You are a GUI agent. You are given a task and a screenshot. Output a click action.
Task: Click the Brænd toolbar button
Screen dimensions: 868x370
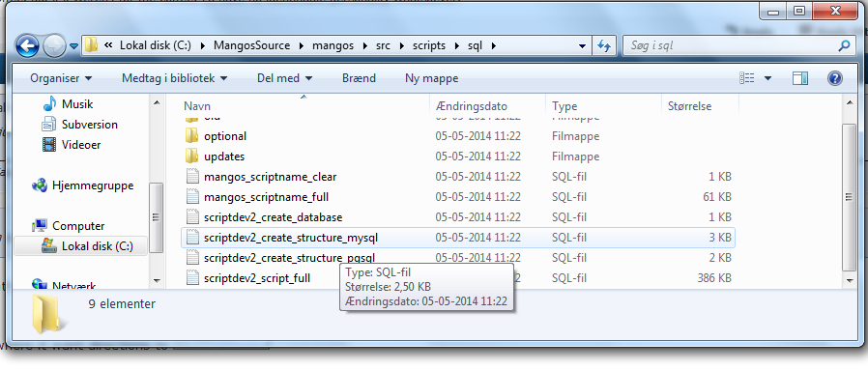[359, 78]
